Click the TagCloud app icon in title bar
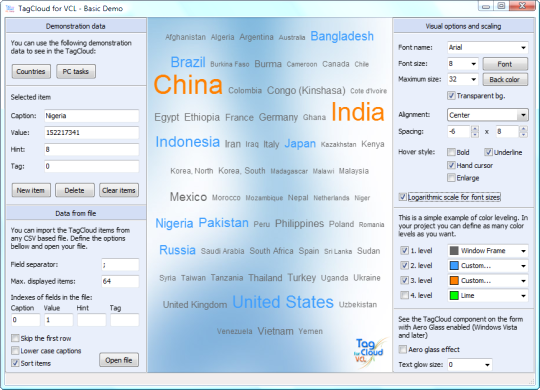Viewport: 540px width, 390px height. tap(10, 8)
